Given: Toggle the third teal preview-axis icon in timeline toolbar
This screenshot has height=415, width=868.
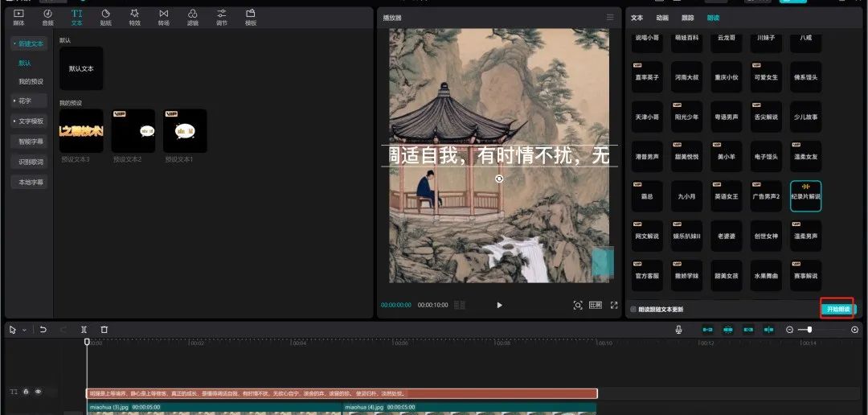Looking at the screenshot, I should pyautogui.click(x=748, y=330).
